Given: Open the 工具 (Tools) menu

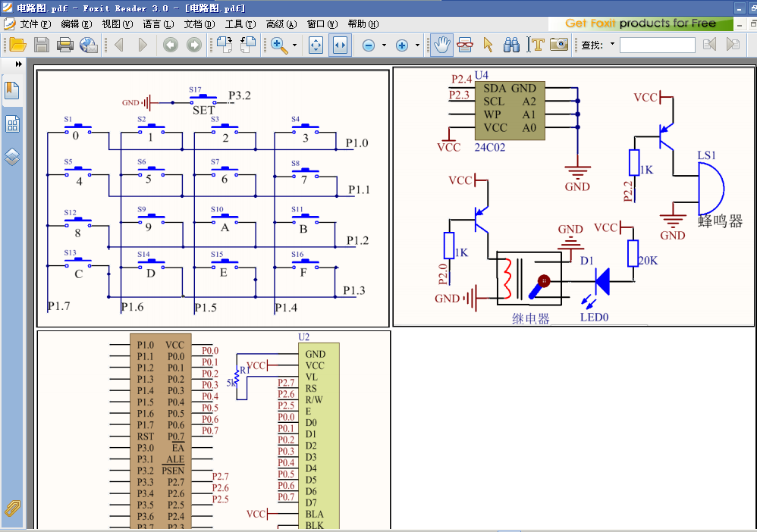Looking at the screenshot, I should click(x=240, y=23).
